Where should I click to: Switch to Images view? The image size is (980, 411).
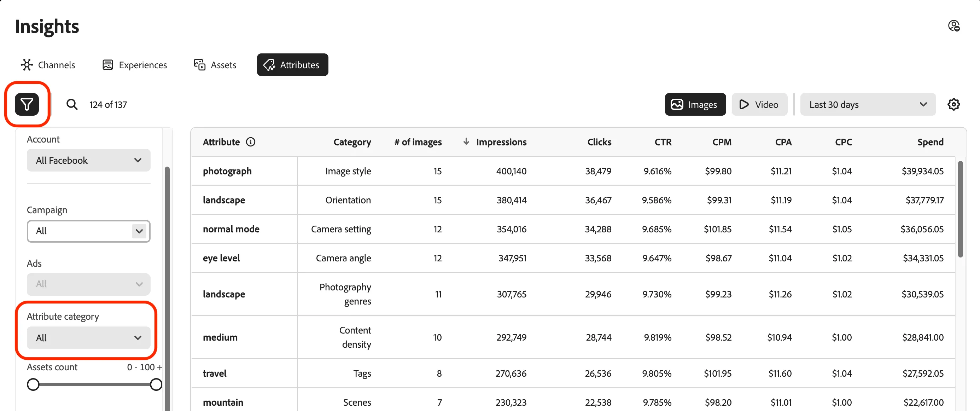[x=695, y=104]
